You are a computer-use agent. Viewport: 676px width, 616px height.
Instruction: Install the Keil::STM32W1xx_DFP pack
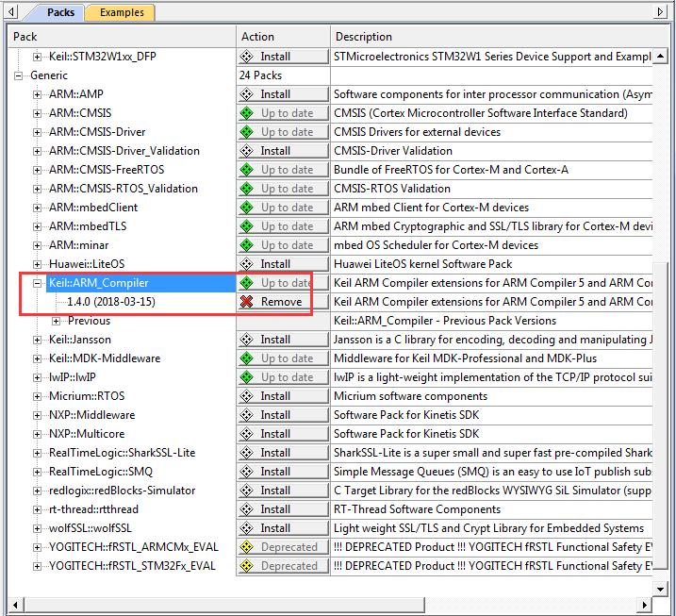pos(283,57)
